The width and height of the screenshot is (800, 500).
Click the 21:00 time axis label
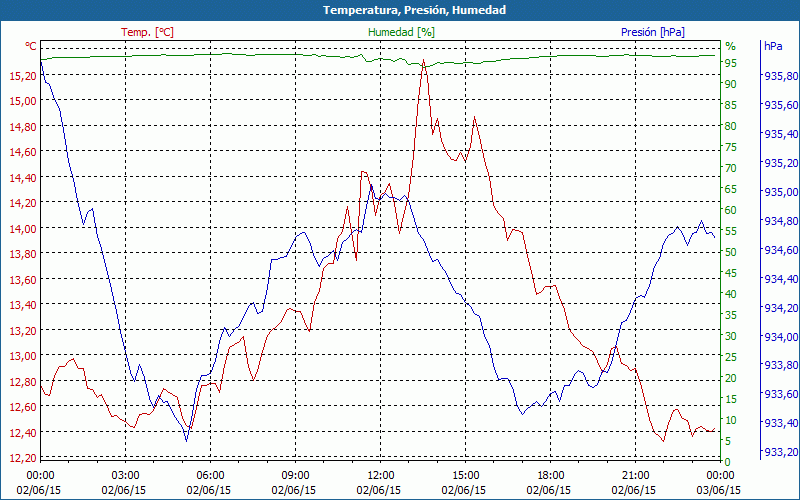click(636, 475)
